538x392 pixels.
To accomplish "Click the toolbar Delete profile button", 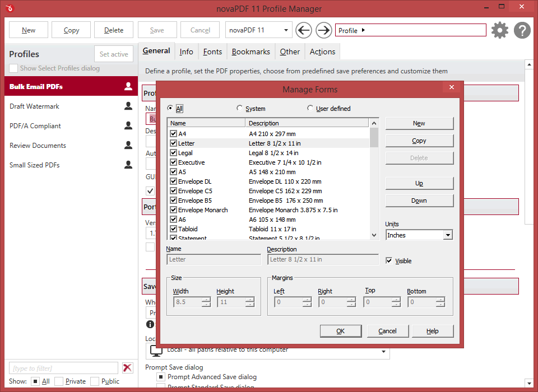I will coord(114,30).
